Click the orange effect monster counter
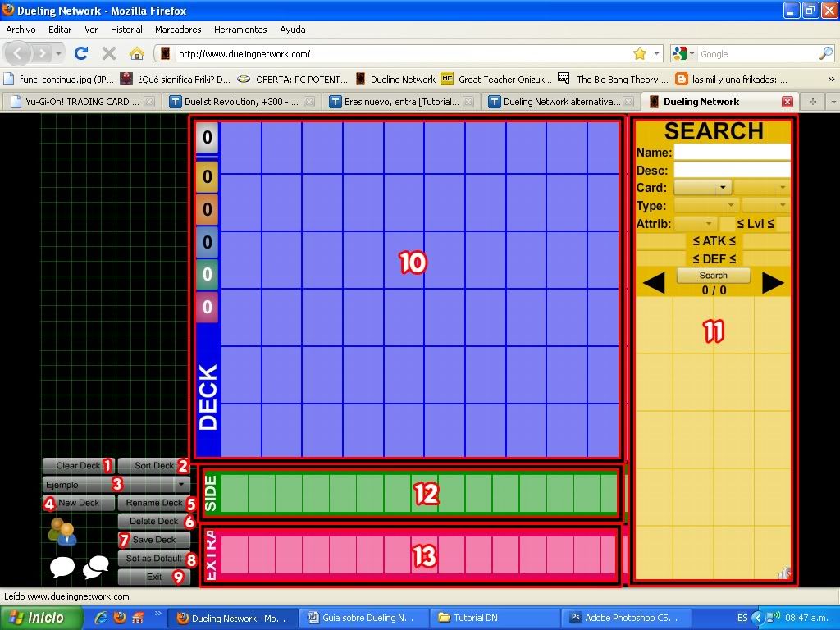Screen dimensions: 840x630 [208, 209]
